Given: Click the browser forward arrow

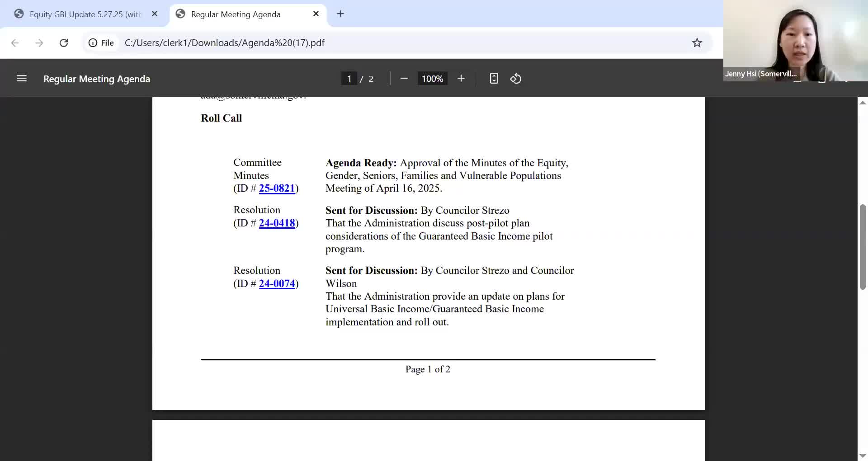Looking at the screenshot, I should (x=39, y=43).
